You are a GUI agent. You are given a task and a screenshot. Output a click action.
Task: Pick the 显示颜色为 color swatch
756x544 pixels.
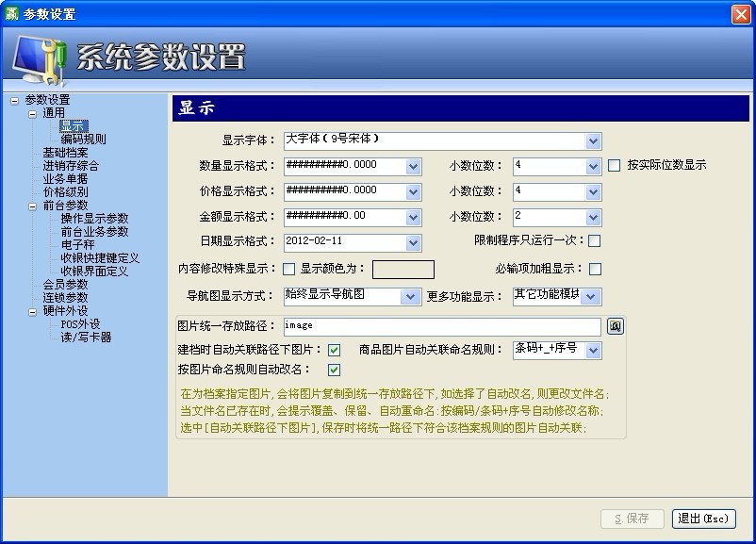coord(403,270)
